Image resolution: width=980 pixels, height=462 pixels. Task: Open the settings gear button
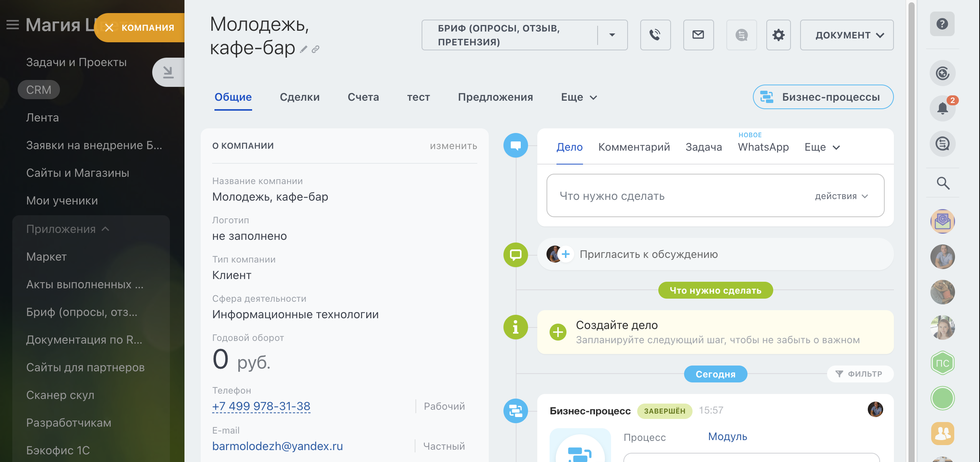tap(778, 35)
